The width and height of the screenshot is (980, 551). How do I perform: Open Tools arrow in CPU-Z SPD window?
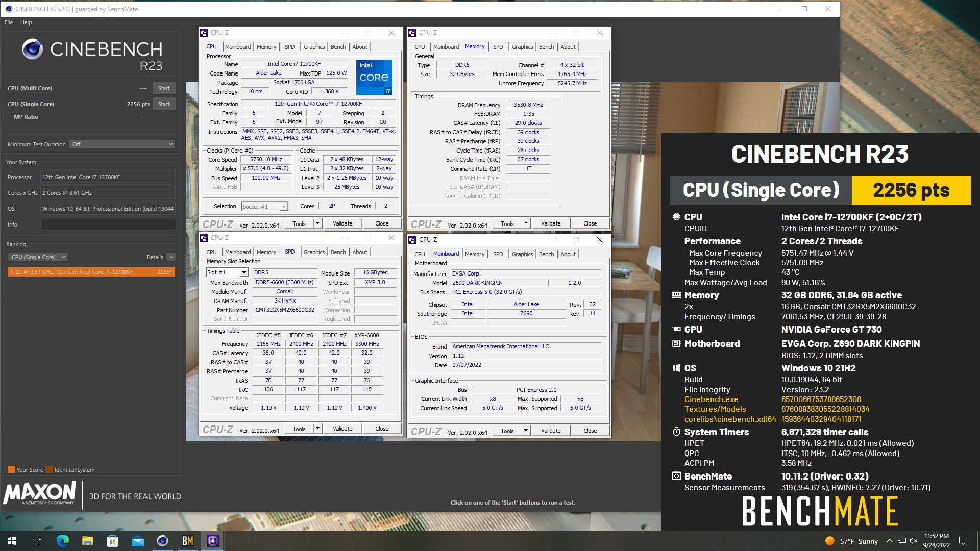click(317, 429)
